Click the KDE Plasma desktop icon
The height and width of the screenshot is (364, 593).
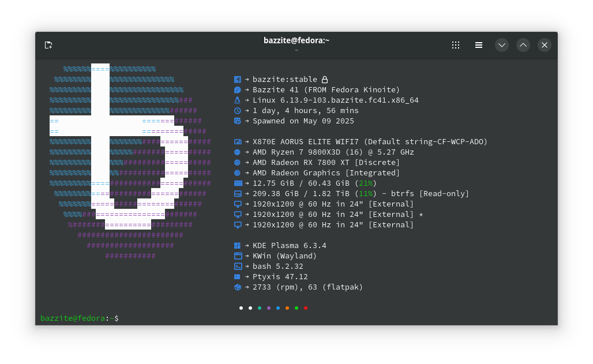click(x=238, y=246)
